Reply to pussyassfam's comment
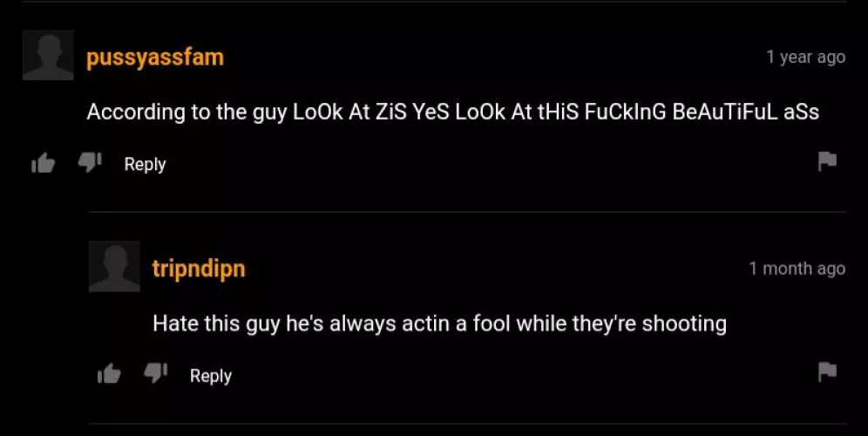 coord(145,164)
